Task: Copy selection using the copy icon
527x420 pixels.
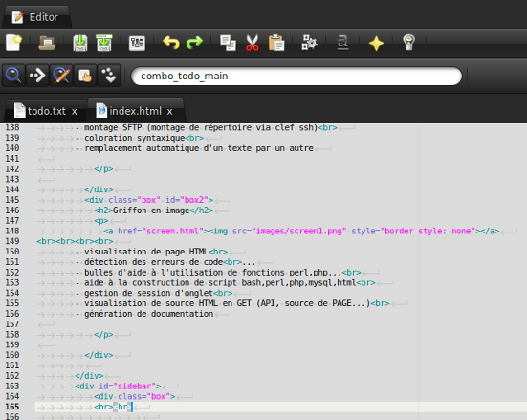Action: click(228, 43)
